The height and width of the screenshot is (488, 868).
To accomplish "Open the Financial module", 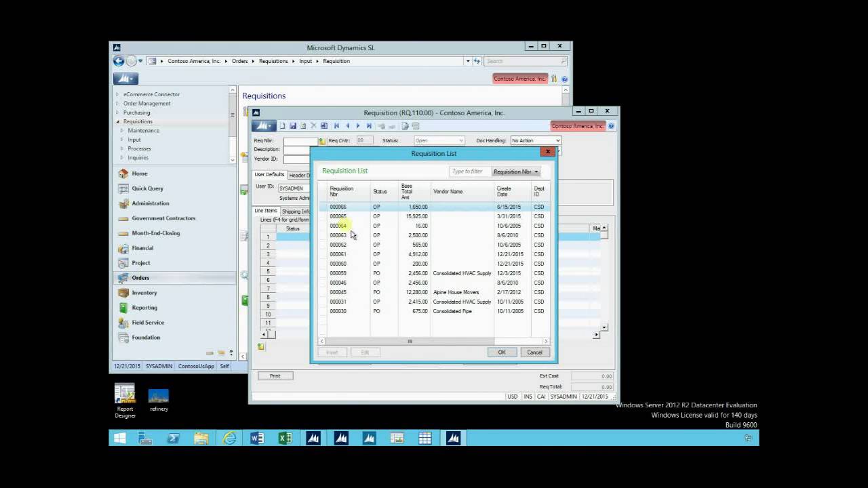I will tap(142, 248).
